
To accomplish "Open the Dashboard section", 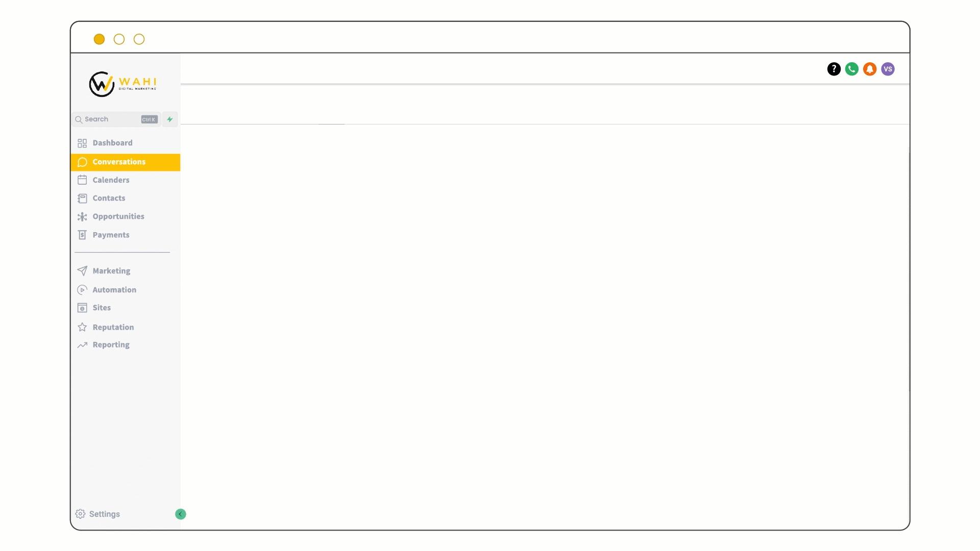I will [112, 142].
